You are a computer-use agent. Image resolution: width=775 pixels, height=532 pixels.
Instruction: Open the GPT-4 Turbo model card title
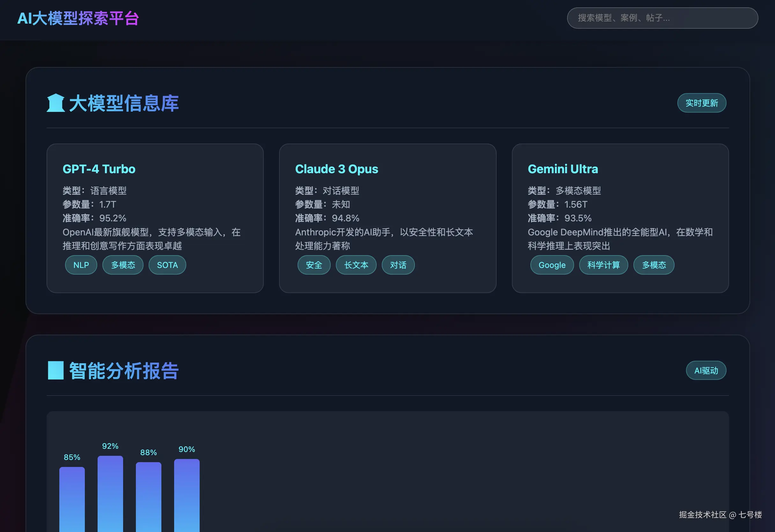click(99, 169)
